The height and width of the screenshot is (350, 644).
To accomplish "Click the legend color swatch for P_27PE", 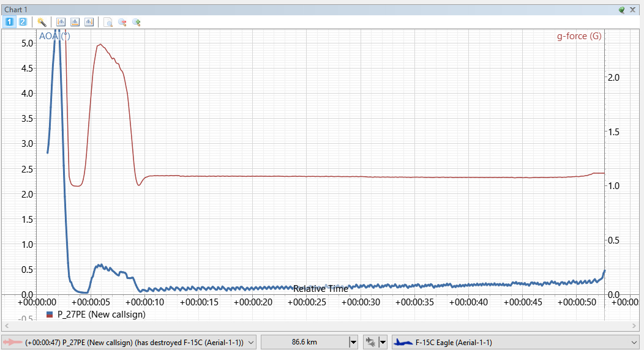I will coord(50,315).
